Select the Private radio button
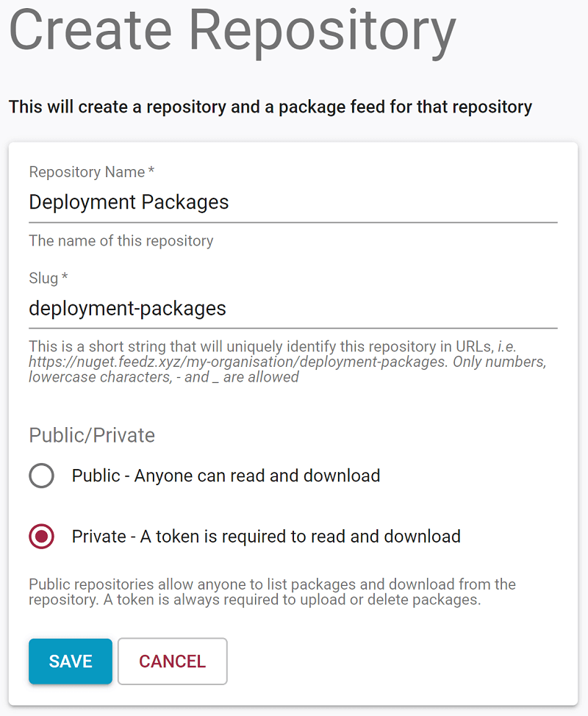The image size is (588, 716). pyautogui.click(x=42, y=537)
